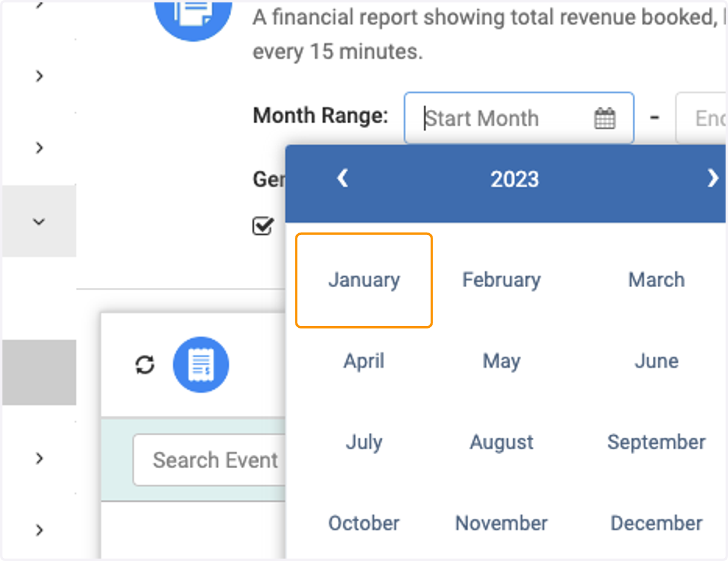The image size is (728, 561).
Task: Pick September from the month grid
Action: [656, 442]
